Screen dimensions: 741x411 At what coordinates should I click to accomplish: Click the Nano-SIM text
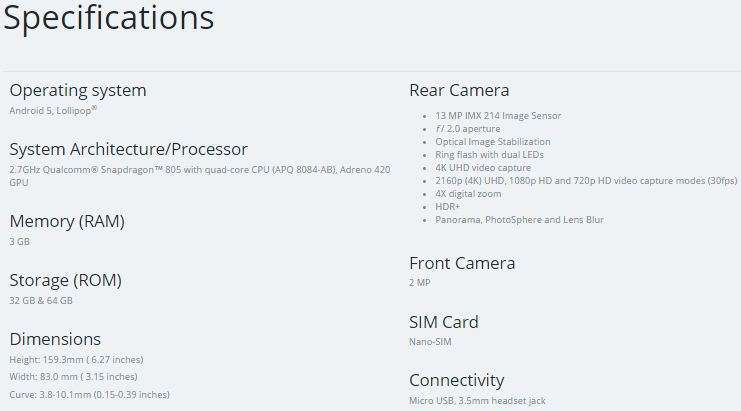430,342
